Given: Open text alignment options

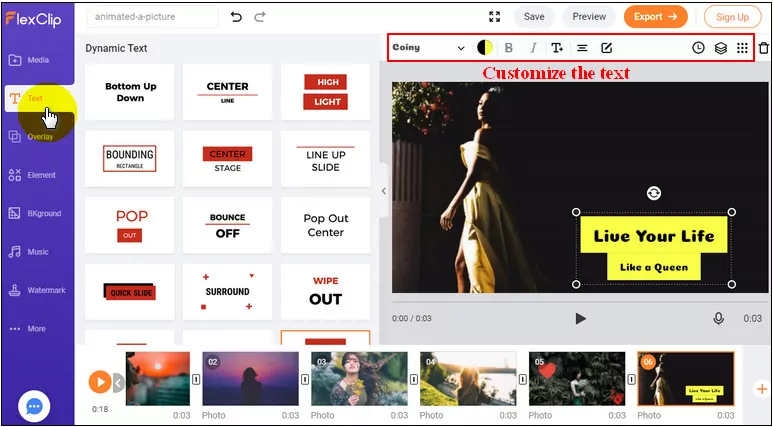Looking at the screenshot, I should click(582, 48).
